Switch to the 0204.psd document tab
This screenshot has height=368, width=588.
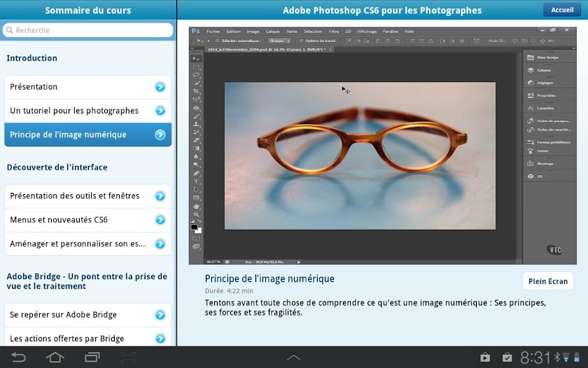268,50
